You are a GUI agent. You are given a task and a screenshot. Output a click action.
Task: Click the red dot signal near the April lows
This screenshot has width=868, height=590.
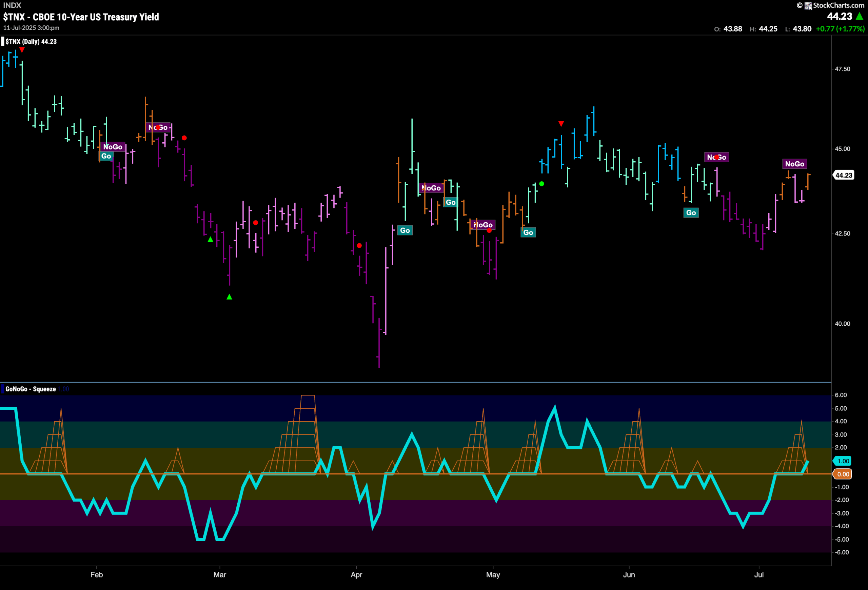[360, 245]
